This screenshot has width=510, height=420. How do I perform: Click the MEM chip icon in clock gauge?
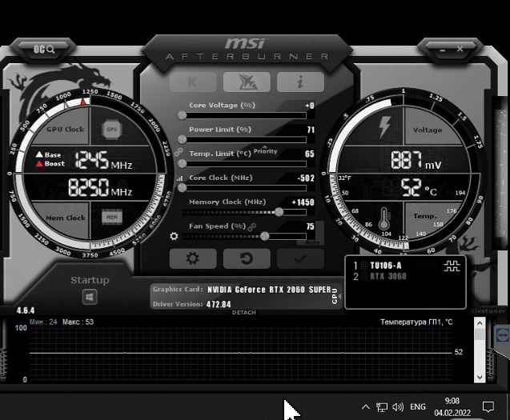pyautogui.click(x=112, y=217)
